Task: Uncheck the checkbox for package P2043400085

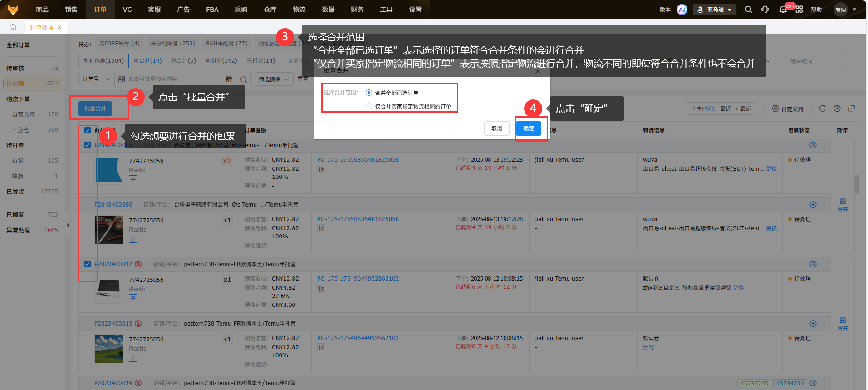Action: pos(88,145)
